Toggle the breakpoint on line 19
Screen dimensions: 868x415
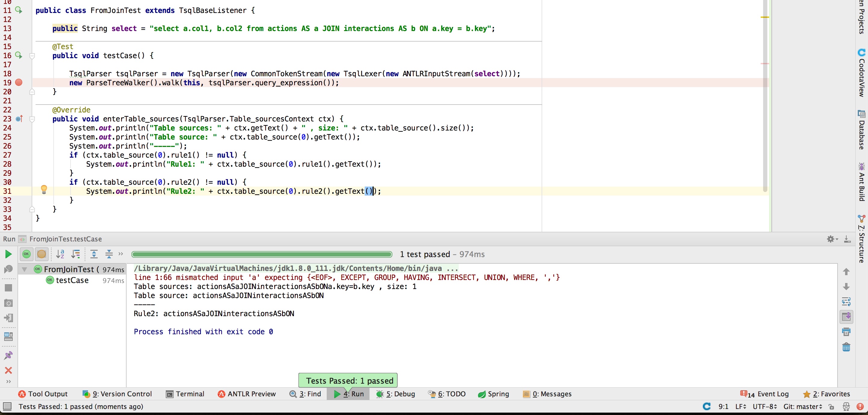(19, 82)
